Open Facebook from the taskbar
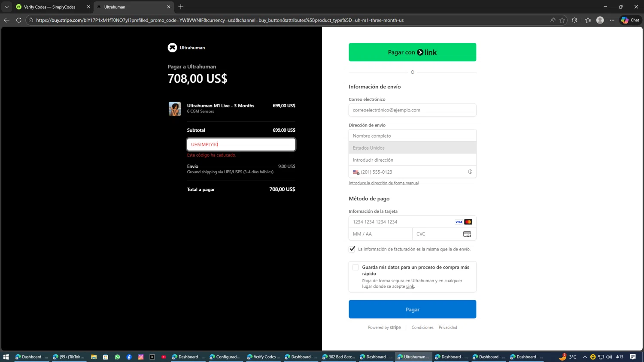Image resolution: width=644 pixels, height=362 pixels. coord(129,357)
